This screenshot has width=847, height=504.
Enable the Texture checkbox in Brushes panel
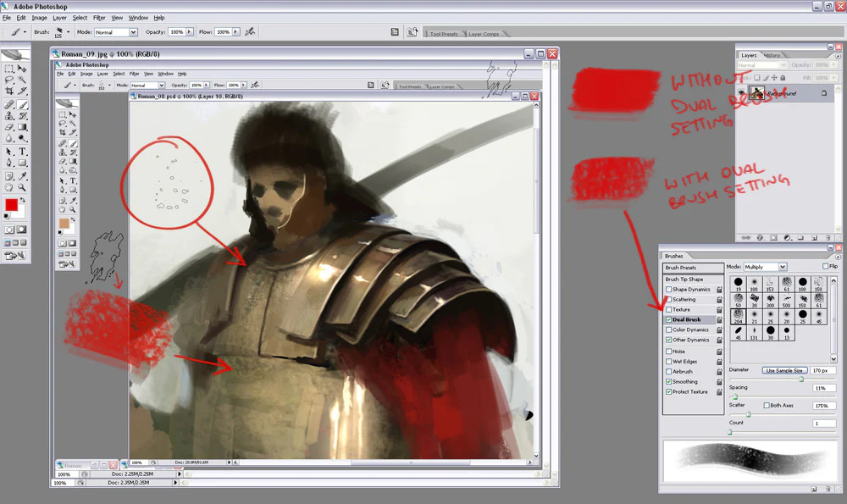click(669, 309)
